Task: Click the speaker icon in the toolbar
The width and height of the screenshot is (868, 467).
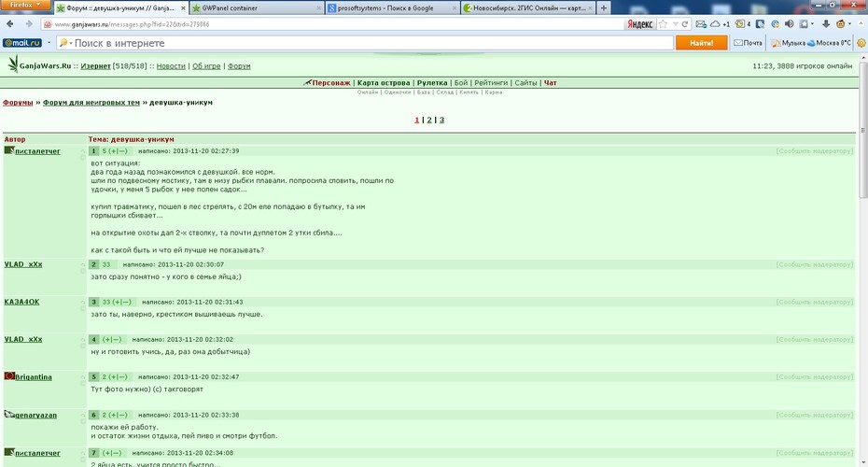Action: click(x=789, y=24)
